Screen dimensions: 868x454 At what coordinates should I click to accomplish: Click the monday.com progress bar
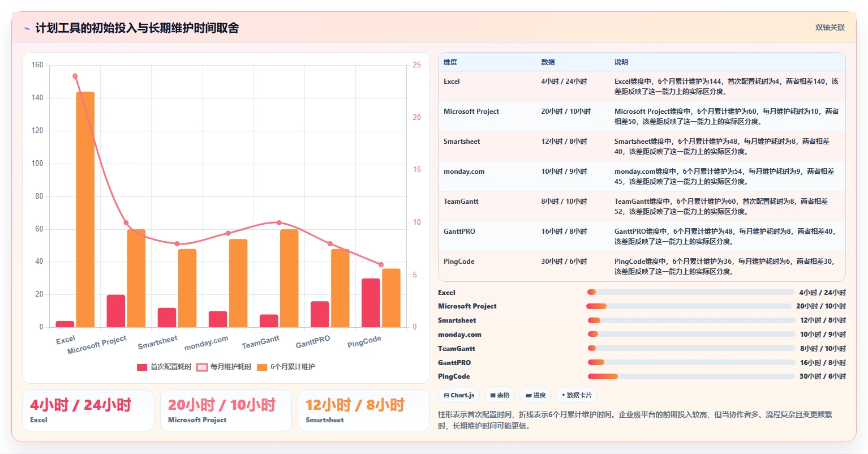[691, 334]
